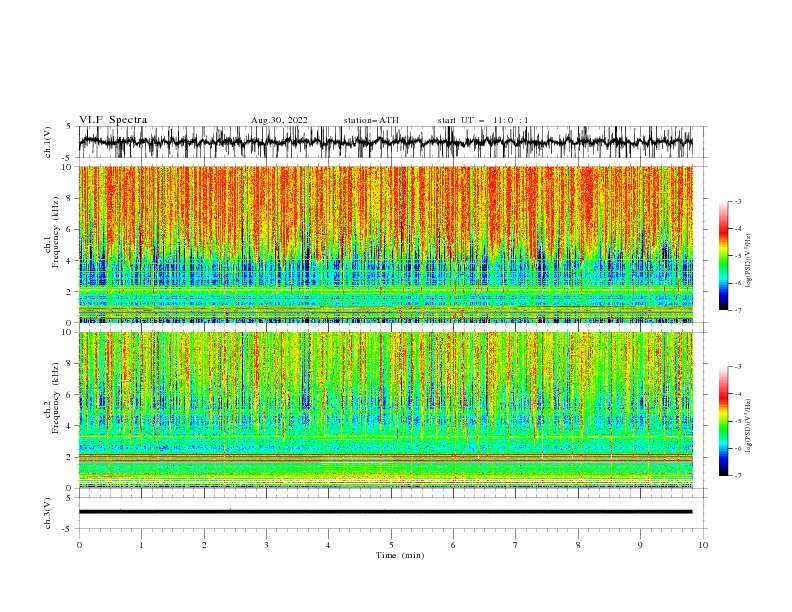Click time axis tick label "7"

click(x=516, y=545)
